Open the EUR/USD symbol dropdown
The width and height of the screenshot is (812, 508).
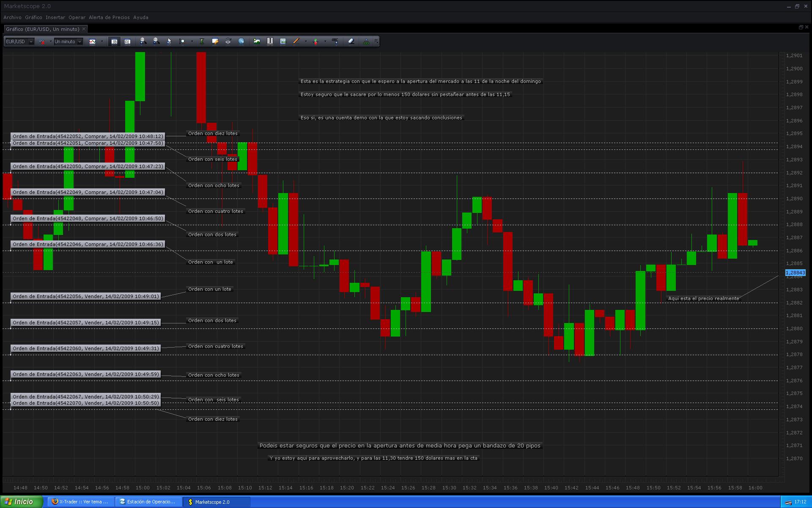[x=31, y=41]
